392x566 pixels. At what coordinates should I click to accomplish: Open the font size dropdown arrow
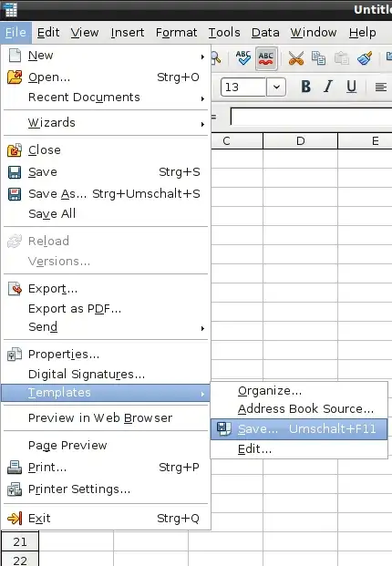[276, 87]
